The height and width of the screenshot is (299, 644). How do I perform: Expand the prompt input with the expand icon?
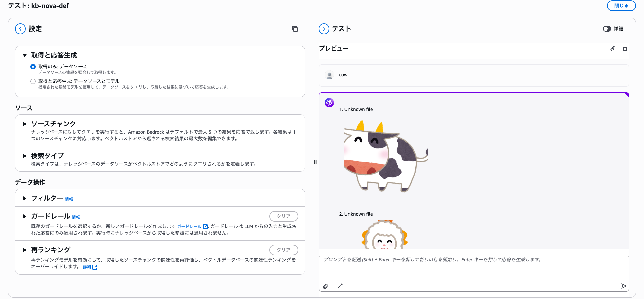coord(340,286)
